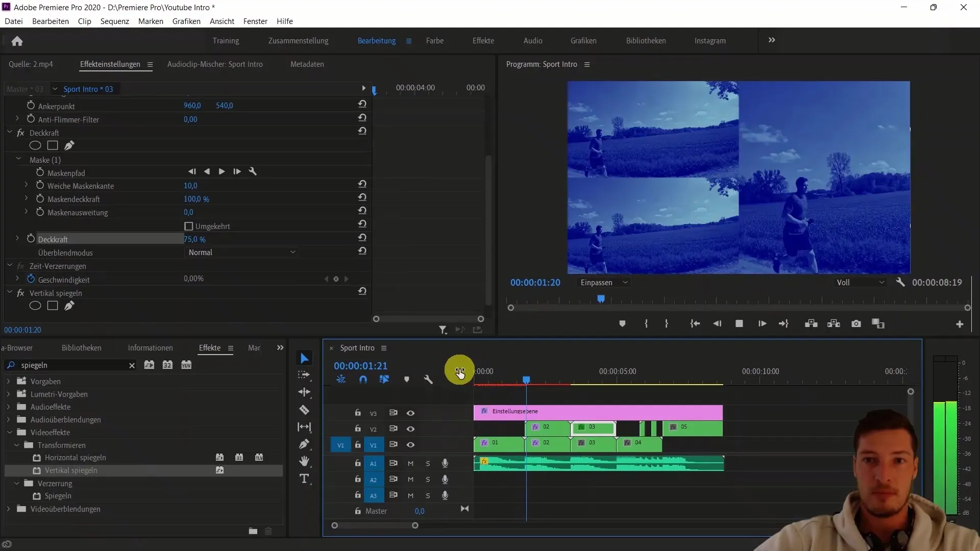The image size is (980, 551).
Task: Open the Effekte panel tab
Action: pos(209,348)
